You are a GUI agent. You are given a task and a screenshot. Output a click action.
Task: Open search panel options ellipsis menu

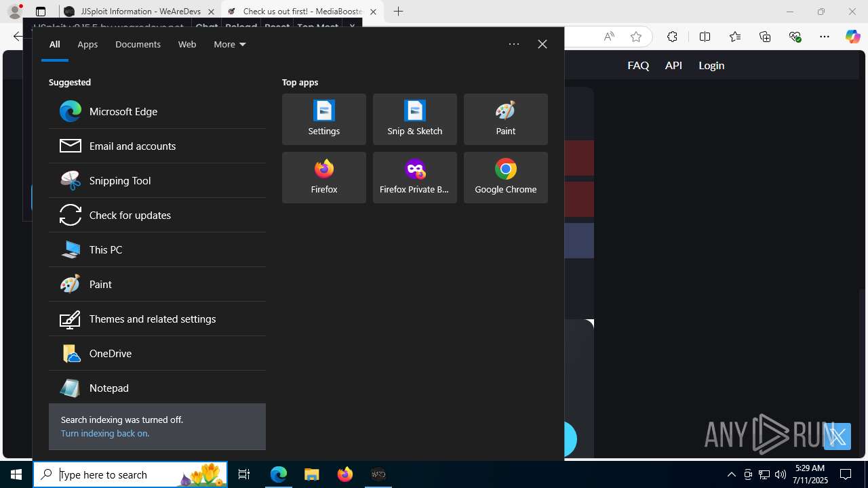514,44
